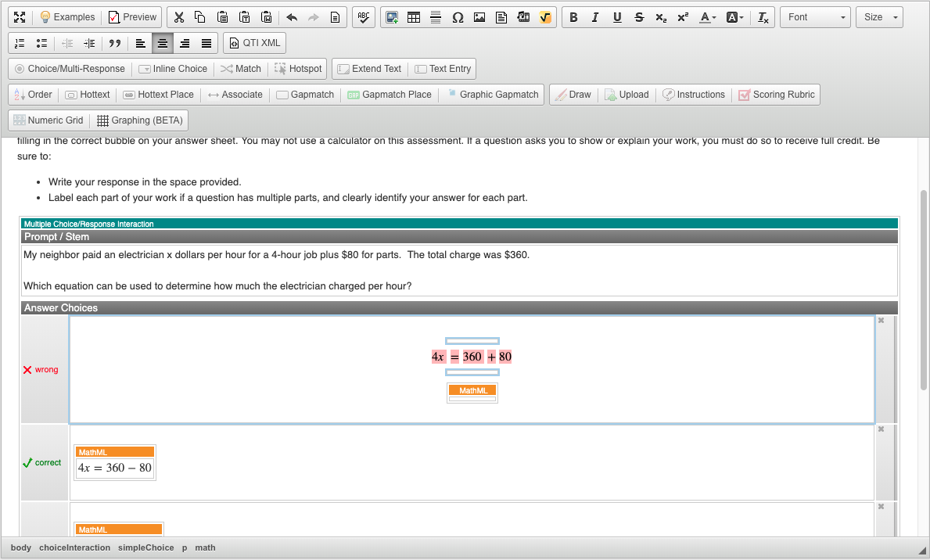
Task: Toggle italic formatting
Action: coord(595,17)
